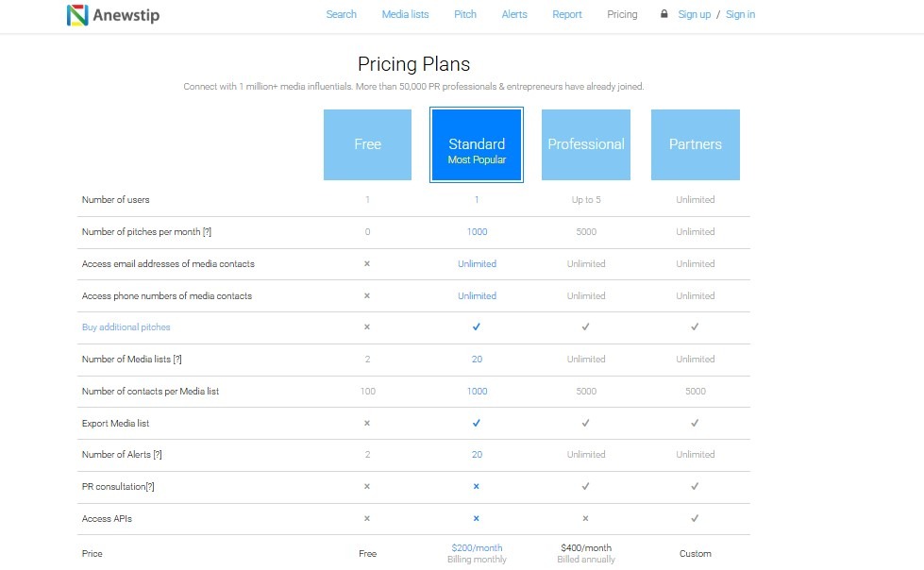Open the Search menu item
924x570 pixels.
pos(342,14)
